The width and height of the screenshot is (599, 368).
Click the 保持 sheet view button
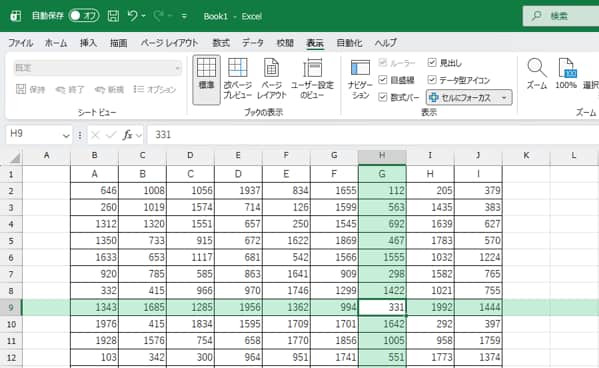click(x=31, y=89)
